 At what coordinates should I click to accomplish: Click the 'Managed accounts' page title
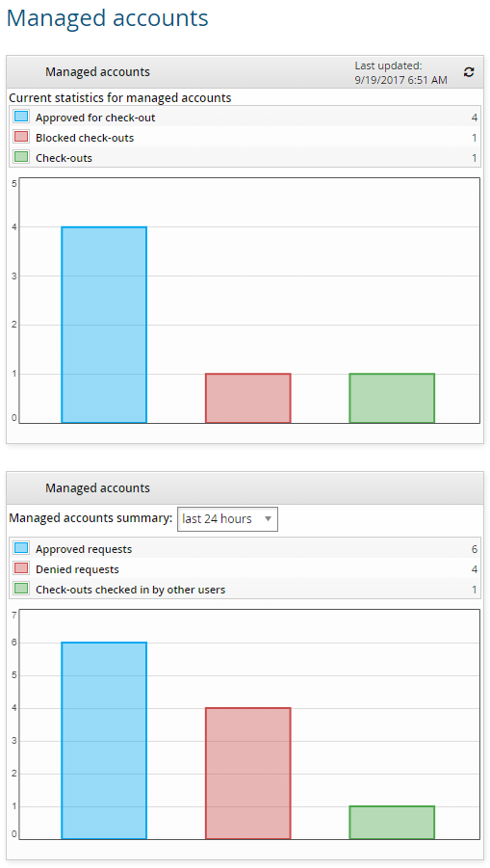coord(107,17)
